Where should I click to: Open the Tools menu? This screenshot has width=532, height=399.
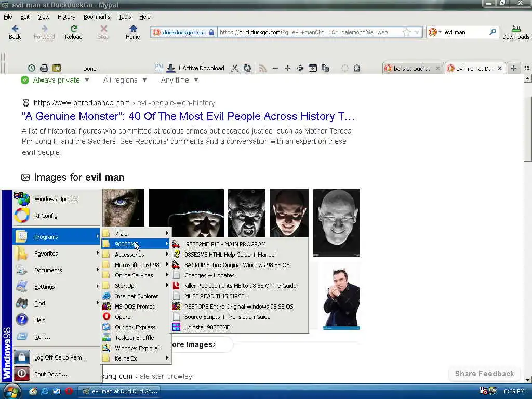pyautogui.click(x=125, y=17)
